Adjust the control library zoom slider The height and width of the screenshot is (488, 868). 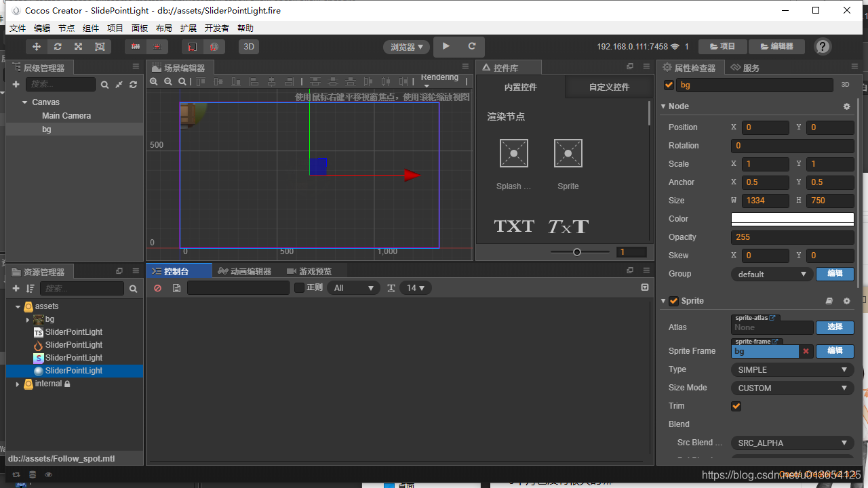[x=577, y=252]
